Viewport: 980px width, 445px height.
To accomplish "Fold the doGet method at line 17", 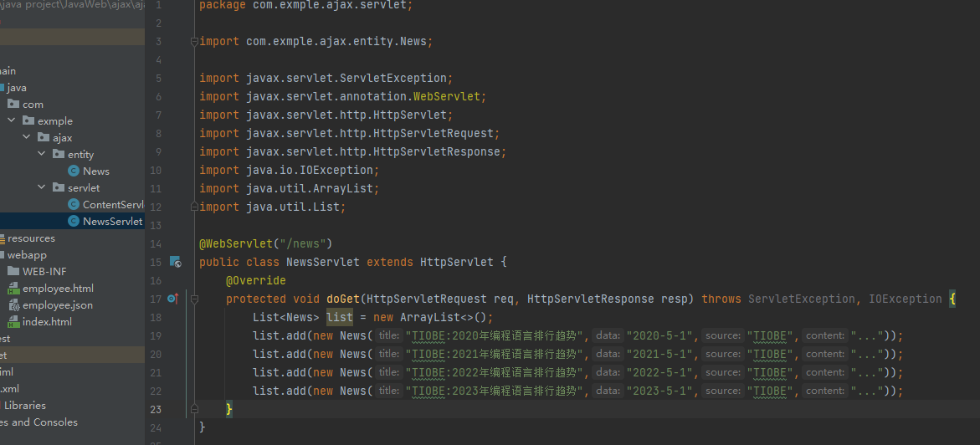I will coord(193,299).
